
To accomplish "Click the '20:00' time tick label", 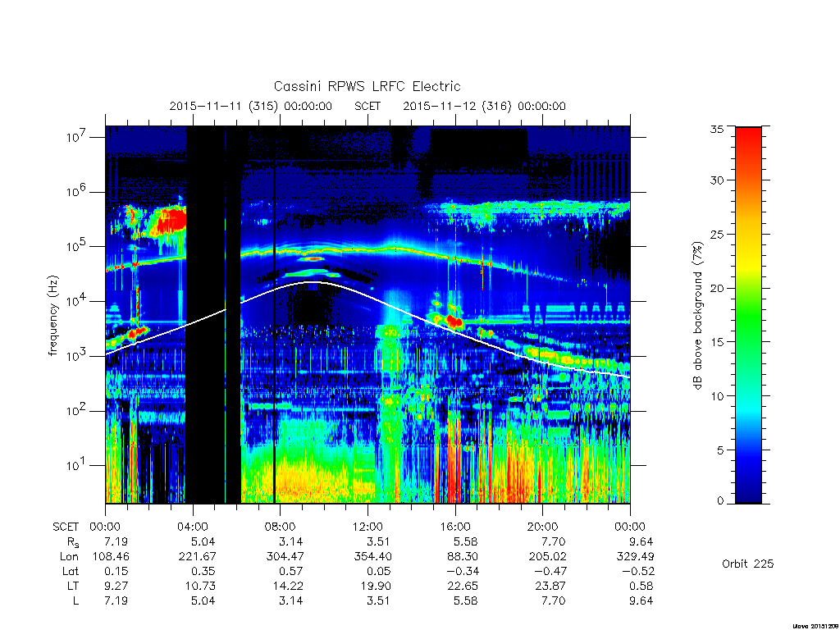I will pos(543,527).
